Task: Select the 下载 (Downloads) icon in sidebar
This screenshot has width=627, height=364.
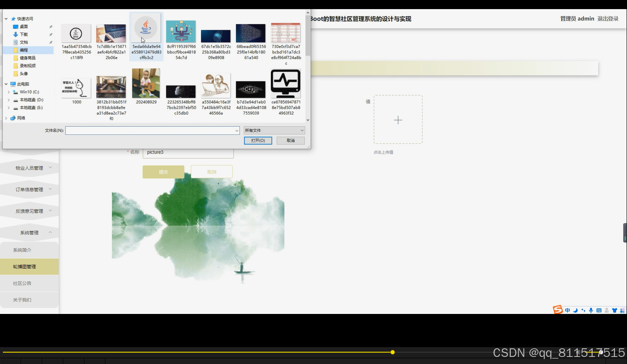Action: pos(15,34)
